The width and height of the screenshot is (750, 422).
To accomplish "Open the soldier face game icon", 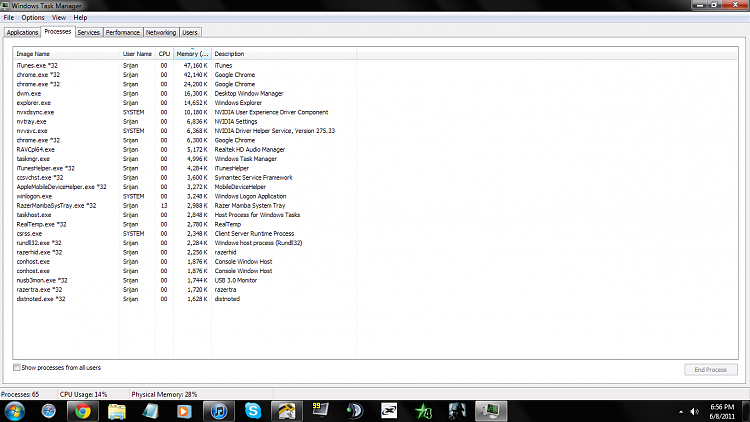I will [x=457, y=411].
